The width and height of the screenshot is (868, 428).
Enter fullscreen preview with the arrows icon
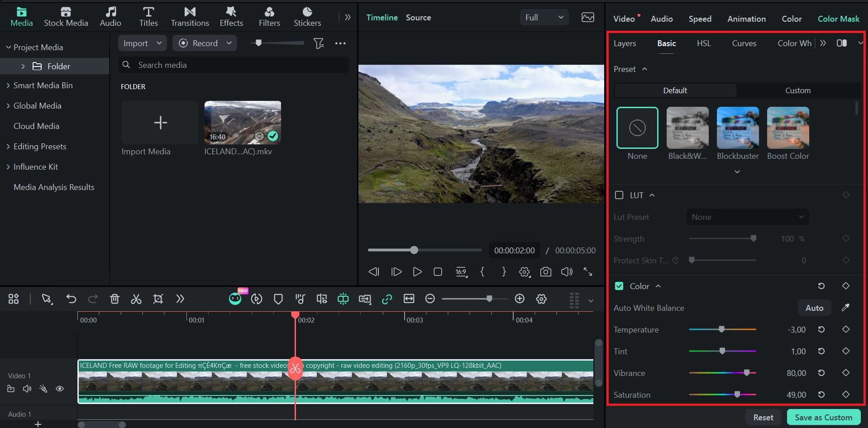pos(588,272)
